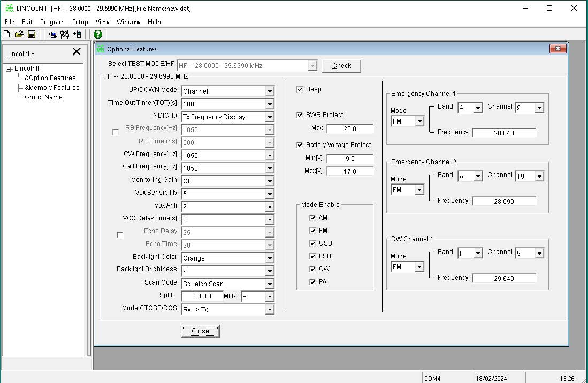
Task: Click date 18/02/2024 in status bar
Action: coord(491,379)
